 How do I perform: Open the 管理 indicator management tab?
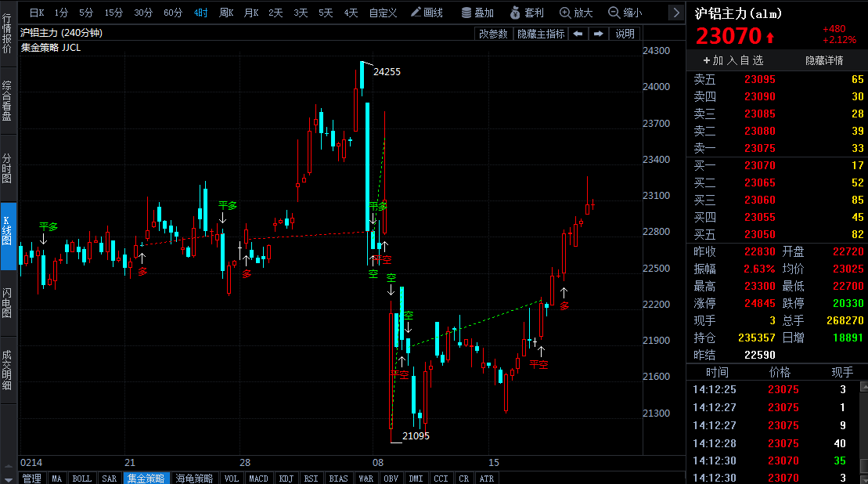point(31,478)
